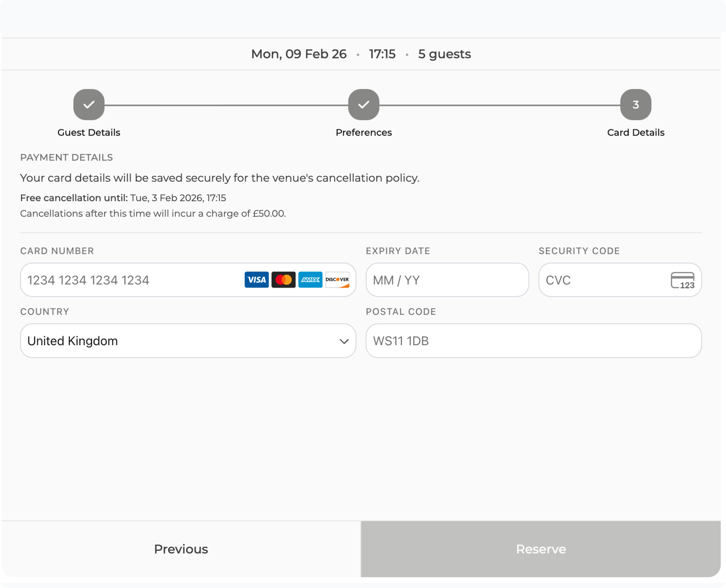This screenshot has height=588, width=726.
Task: Click the Guest Details checkmark step icon
Action: coord(89,105)
